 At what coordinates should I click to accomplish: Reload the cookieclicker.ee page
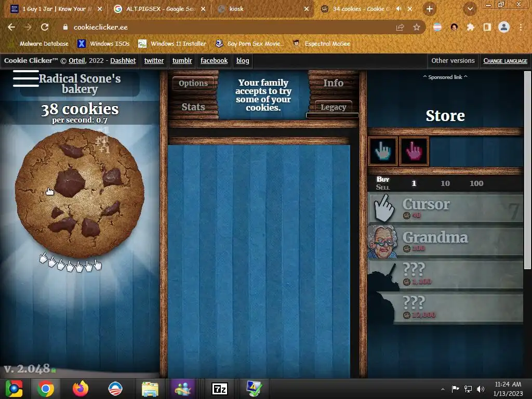pyautogui.click(x=45, y=27)
